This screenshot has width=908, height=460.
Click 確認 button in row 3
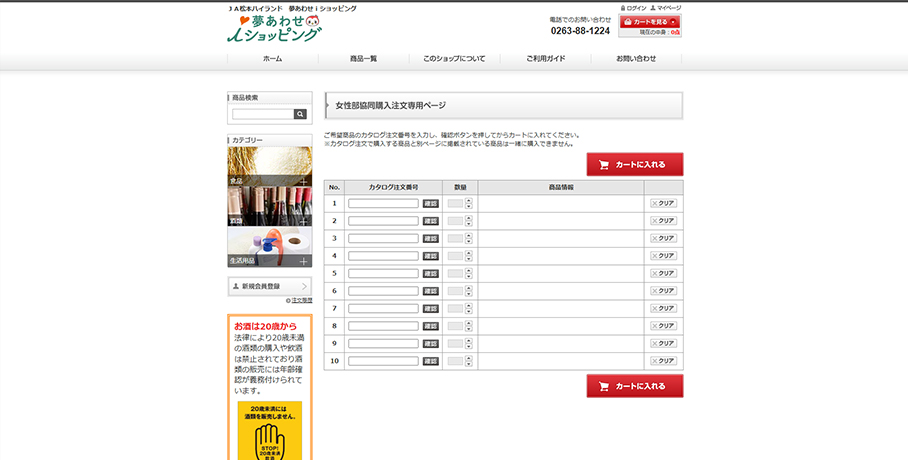click(431, 239)
